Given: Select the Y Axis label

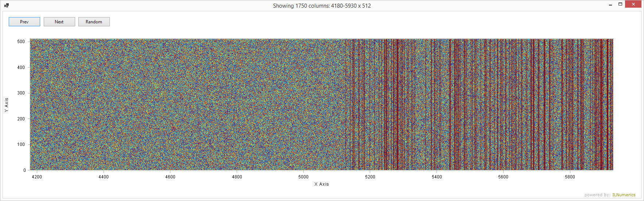Looking at the screenshot, I should click(x=7, y=105).
